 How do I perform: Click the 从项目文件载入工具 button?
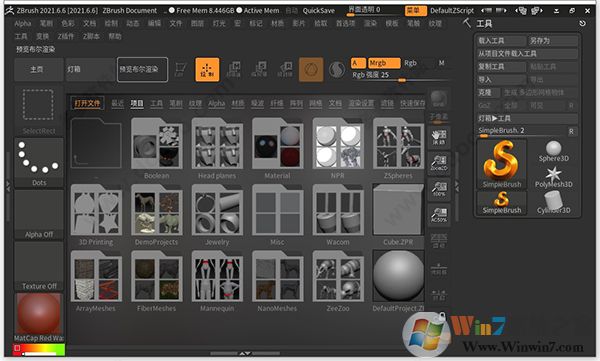(x=527, y=54)
